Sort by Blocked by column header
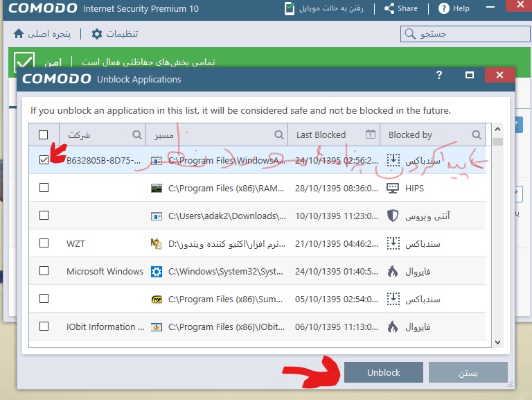The width and height of the screenshot is (532, 400). click(432, 134)
